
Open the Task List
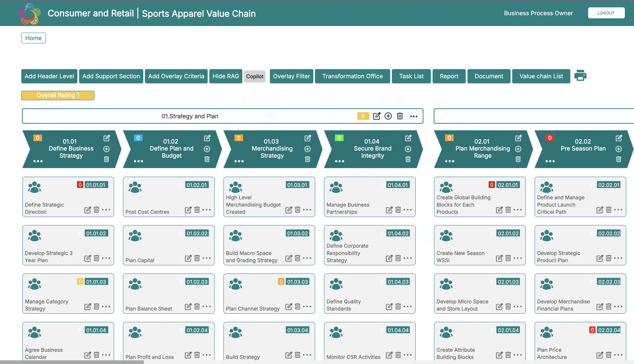pos(411,76)
